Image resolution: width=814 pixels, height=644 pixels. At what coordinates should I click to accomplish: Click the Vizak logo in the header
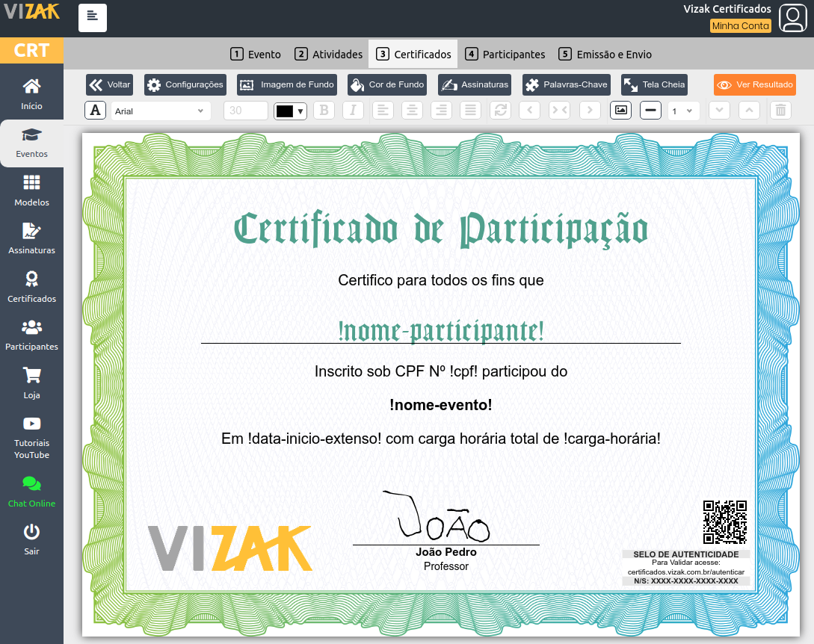31,11
